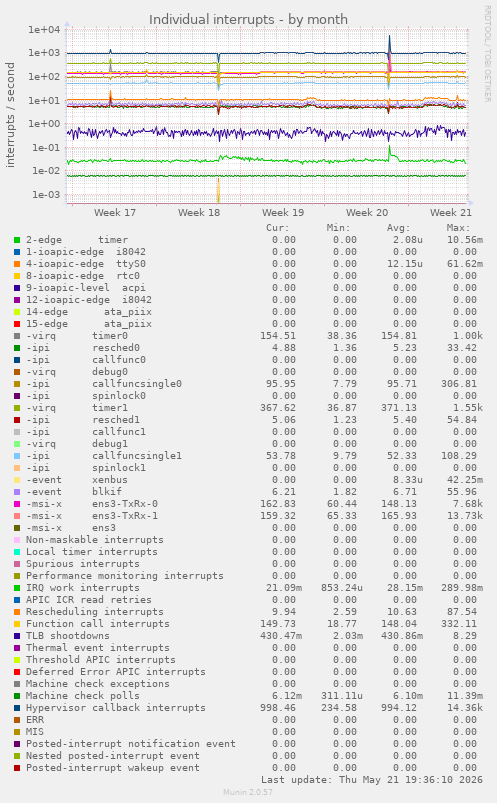Click the RRDTOOL / TOBI OETIKER watermark
Viewport: 497px width, 803px height.
[487, 53]
